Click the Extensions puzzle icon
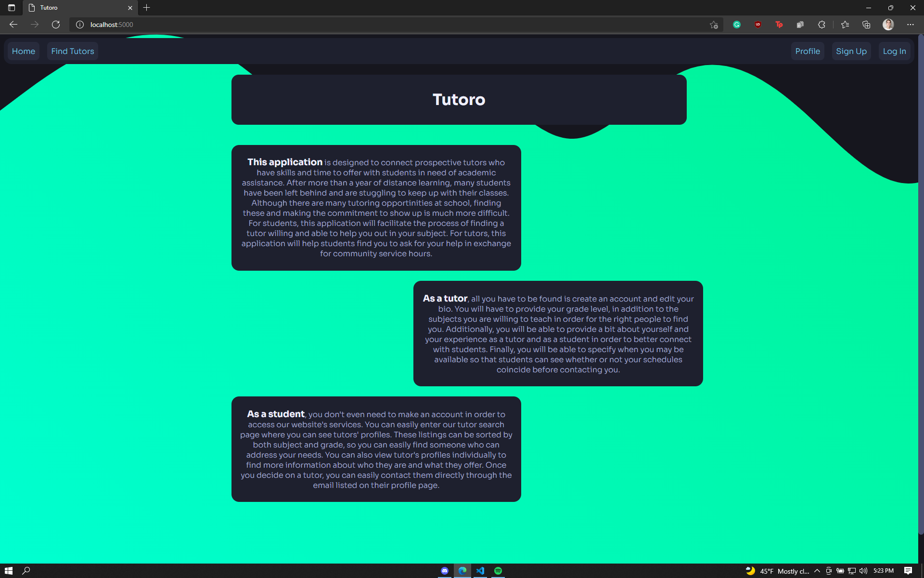924x578 pixels. coord(821,25)
